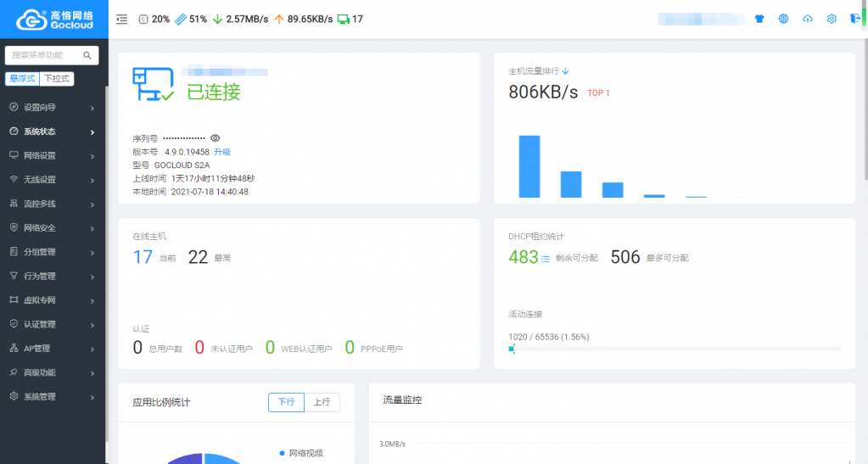
Task: Click the 无线设置 Wi-Fi icon
Action: (14, 179)
